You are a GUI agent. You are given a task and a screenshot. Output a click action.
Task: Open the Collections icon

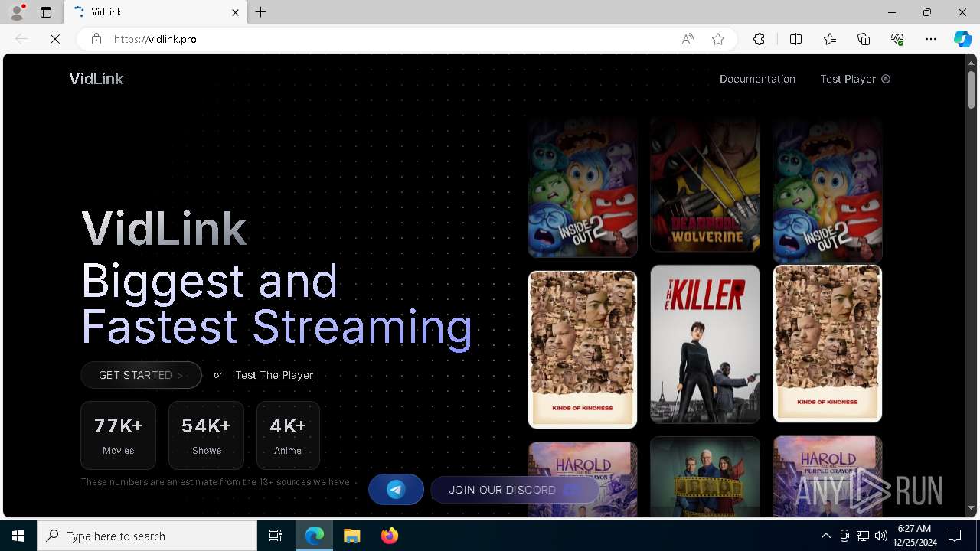click(x=864, y=39)
